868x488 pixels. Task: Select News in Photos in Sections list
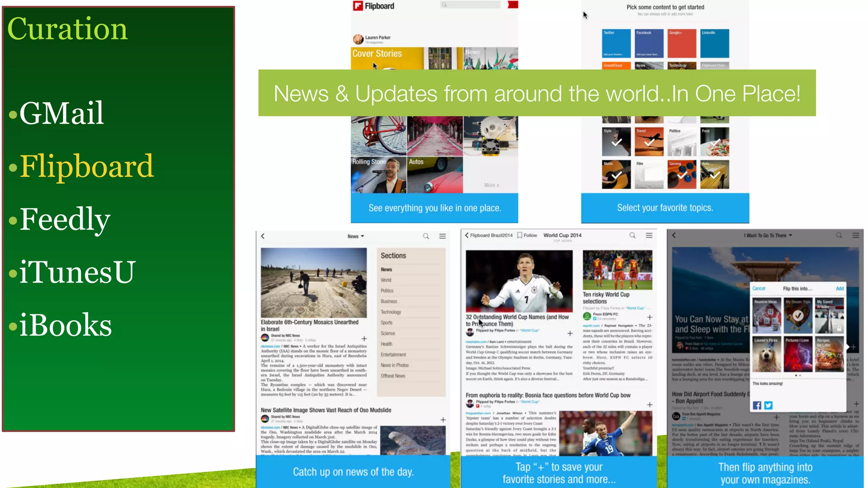click(394, 365)
